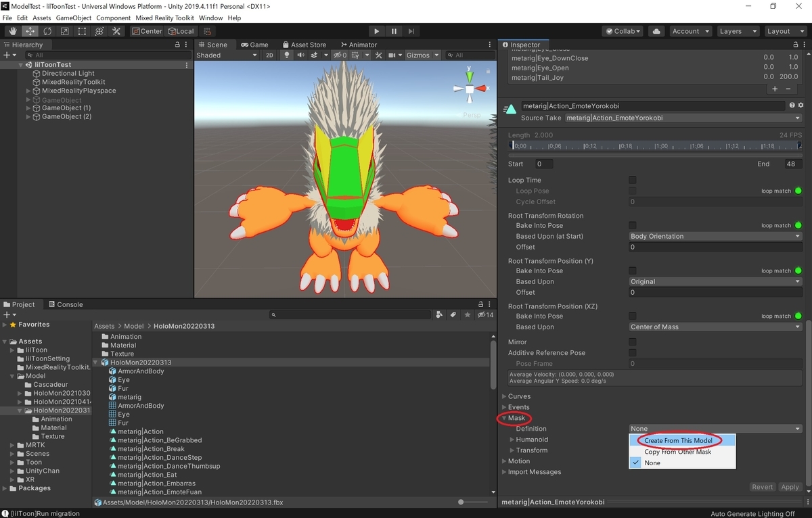Toggle 2D view in Scene
The height and width of the screenshot is (518, 812).
(269, 55)
